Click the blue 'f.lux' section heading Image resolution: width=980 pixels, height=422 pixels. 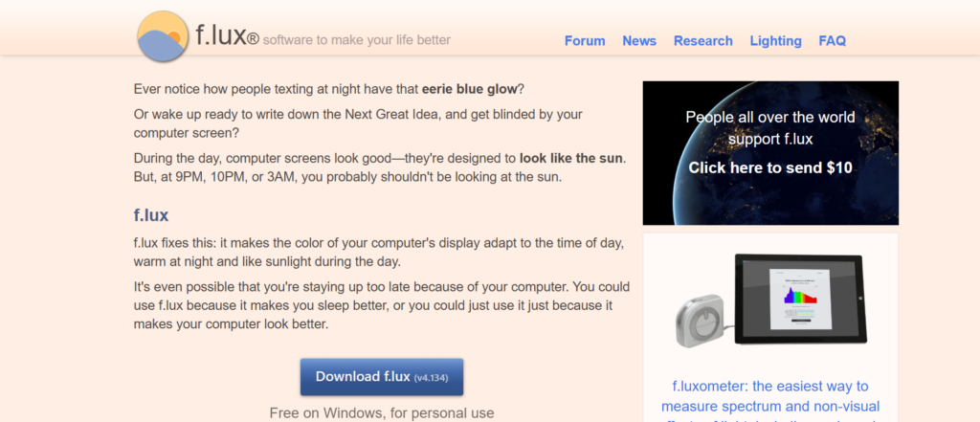[151, 214]
